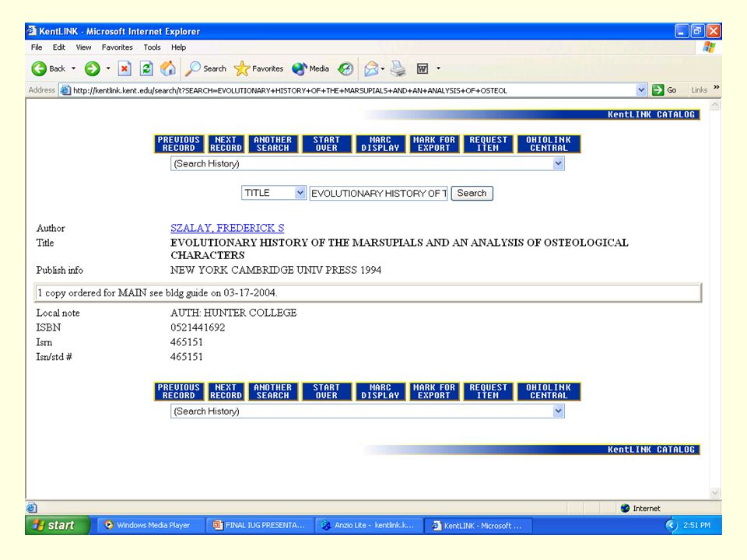
Task: Go to the Home page icon
Action: tap(168, 68)
